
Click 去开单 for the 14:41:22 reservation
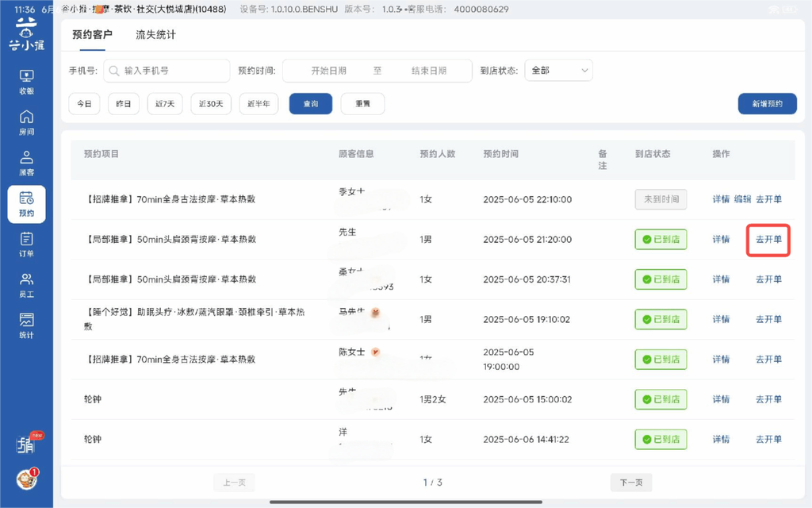(768, 439)
